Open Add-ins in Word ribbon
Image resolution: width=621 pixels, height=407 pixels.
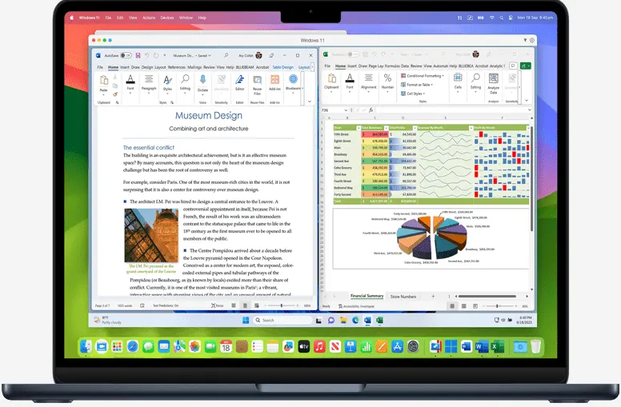pos(275,83)
